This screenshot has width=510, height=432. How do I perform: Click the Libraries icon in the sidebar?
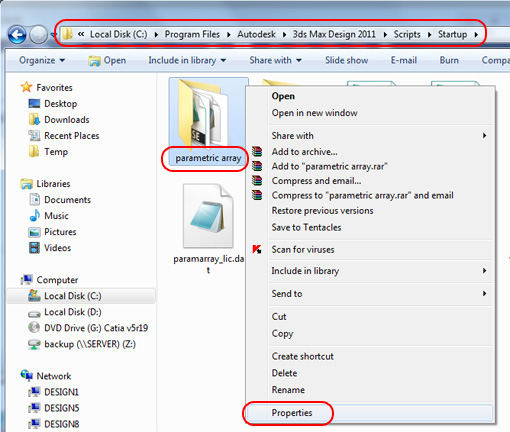pos(26,184)
